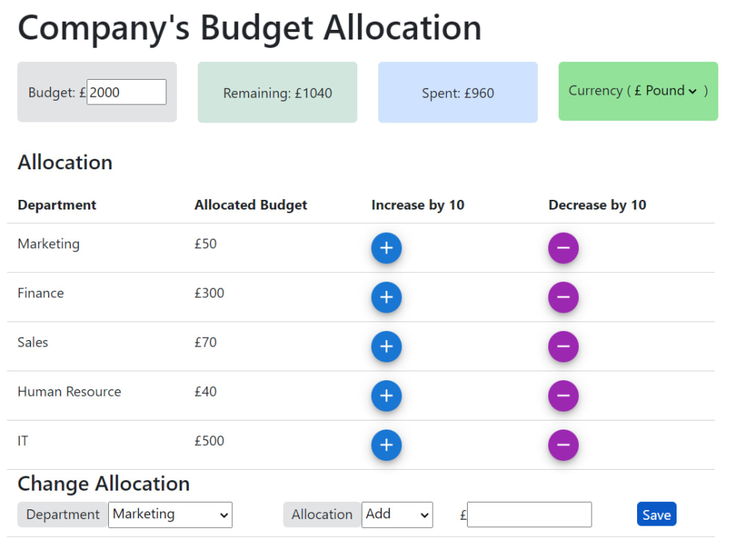Click the Remaining £1040 panel
746x560 pixels.
[x=278, y=93]
